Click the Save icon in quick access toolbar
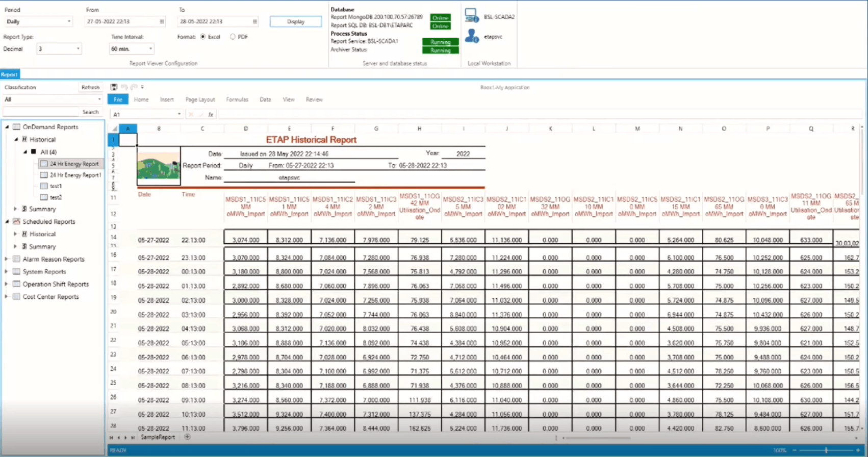This screenshot has height=457, width=868. [x=114, y=87]
